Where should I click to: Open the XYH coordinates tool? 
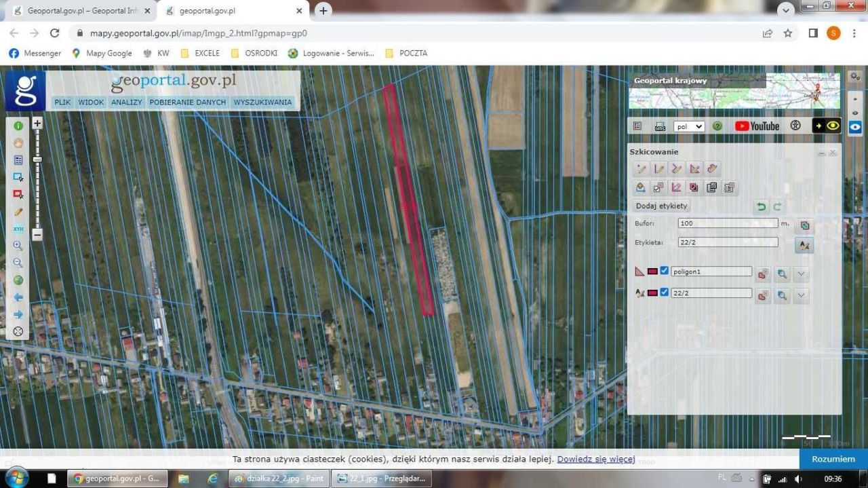(x=18, y=229)
